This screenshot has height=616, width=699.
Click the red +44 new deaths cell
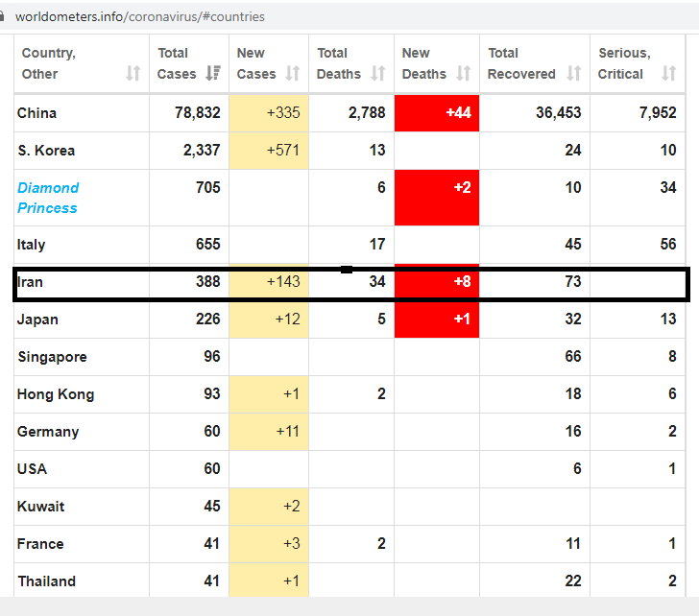[x=437, y=113]
